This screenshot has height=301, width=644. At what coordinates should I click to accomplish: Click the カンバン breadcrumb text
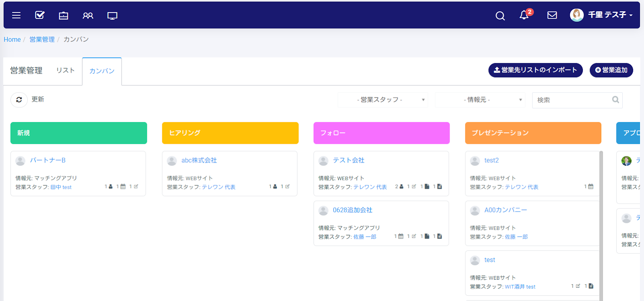pyautogui.click(x=76, y=39)
